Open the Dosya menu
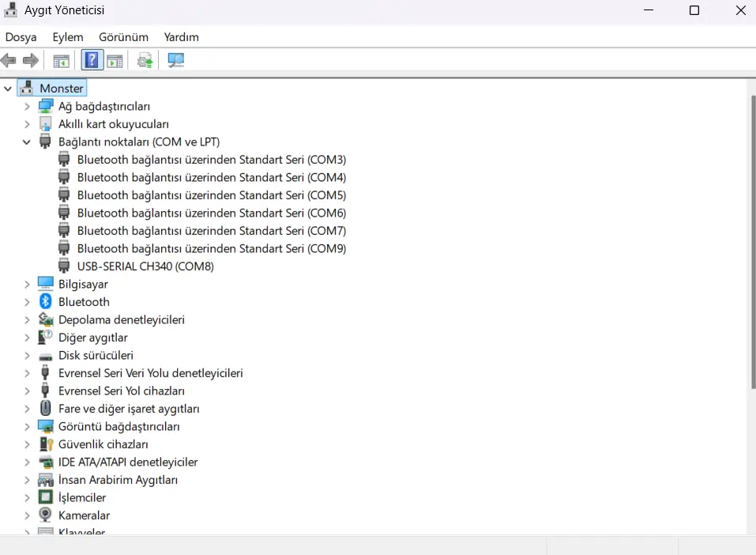The width and height of the screenshot is (756, 555). (21, 37)
